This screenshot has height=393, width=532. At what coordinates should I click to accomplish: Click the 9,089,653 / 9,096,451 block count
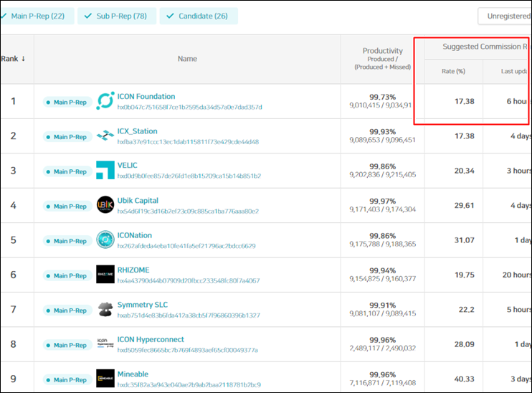383,140
